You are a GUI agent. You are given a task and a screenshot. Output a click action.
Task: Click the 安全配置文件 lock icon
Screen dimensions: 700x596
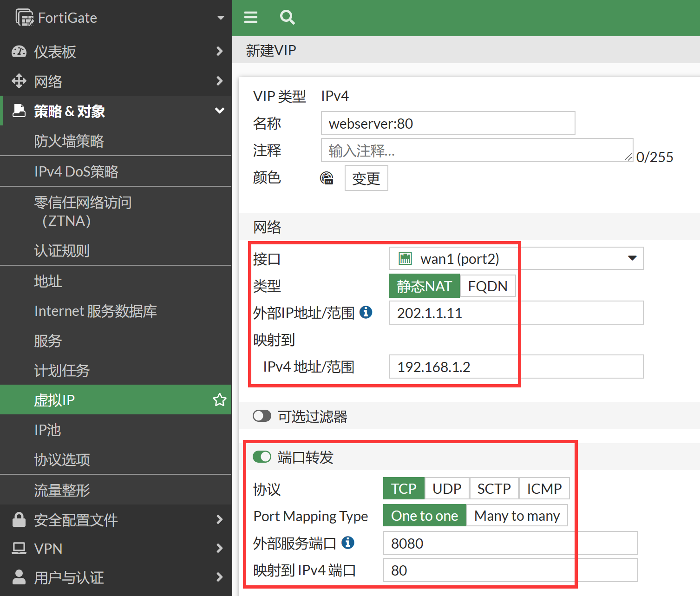19,519
